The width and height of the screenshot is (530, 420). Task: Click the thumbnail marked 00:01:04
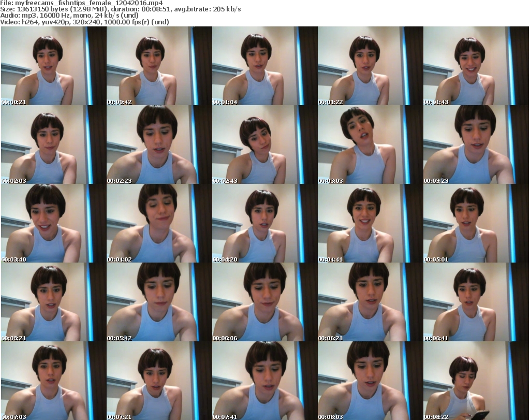point(264,66)
